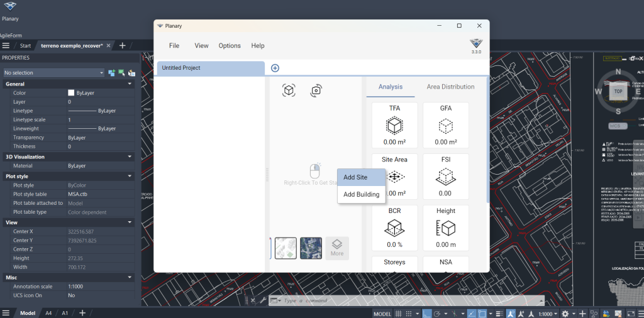Click the More layers button

coord(337,248)
